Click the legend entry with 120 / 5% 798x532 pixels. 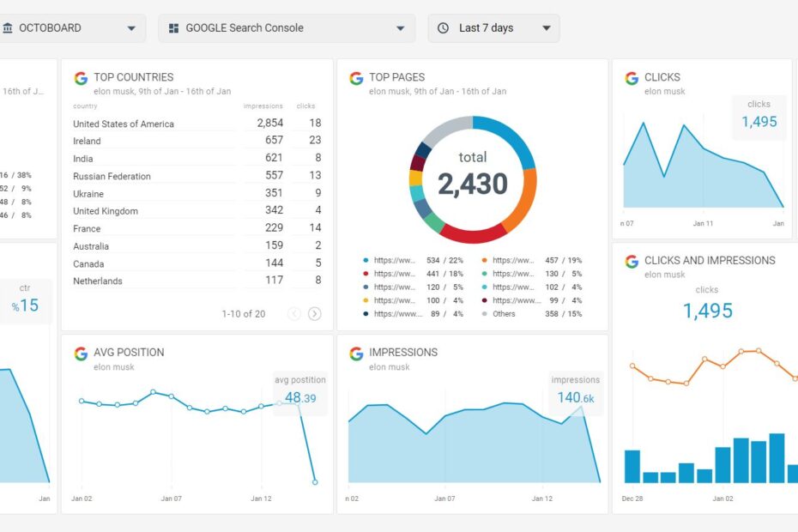(414, 287)
